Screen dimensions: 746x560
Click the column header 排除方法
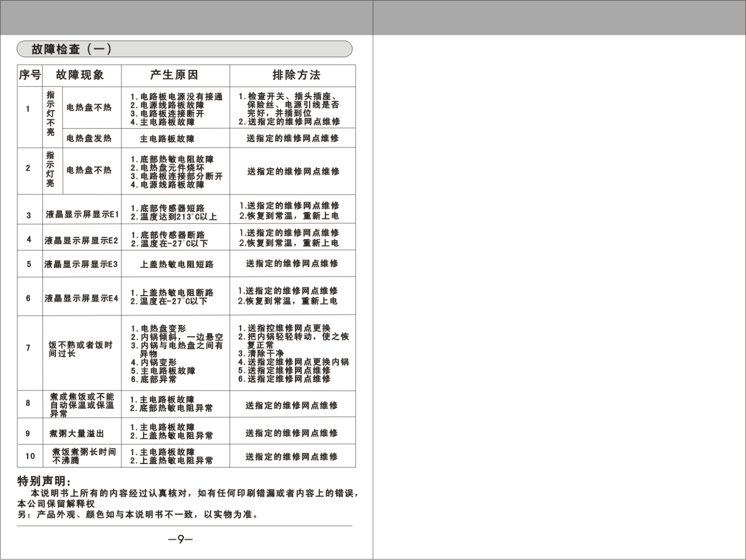point(297,75)
